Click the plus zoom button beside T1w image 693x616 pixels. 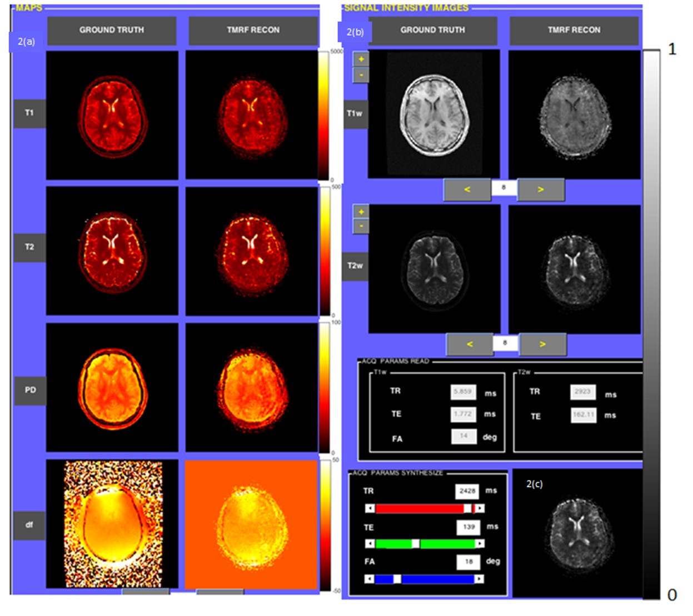point(361,59)
